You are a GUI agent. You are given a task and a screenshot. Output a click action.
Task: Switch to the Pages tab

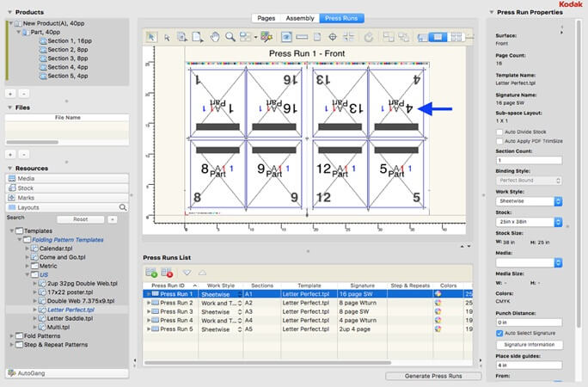(266, 18)
